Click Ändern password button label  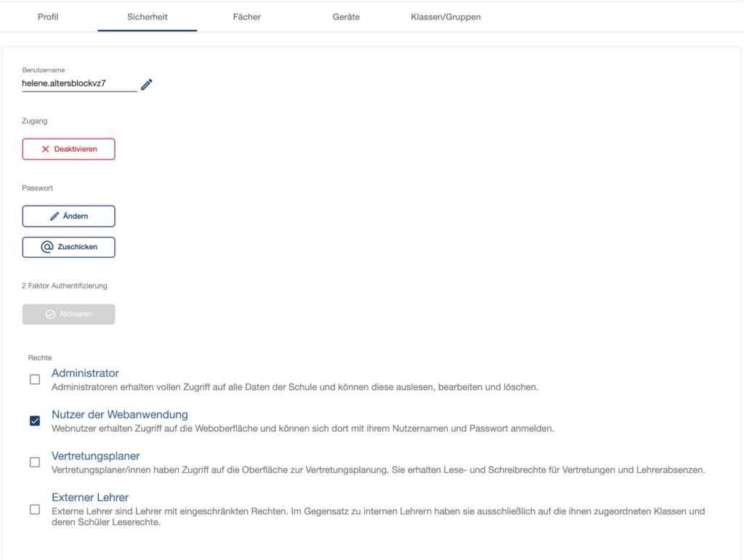(76, 216)
